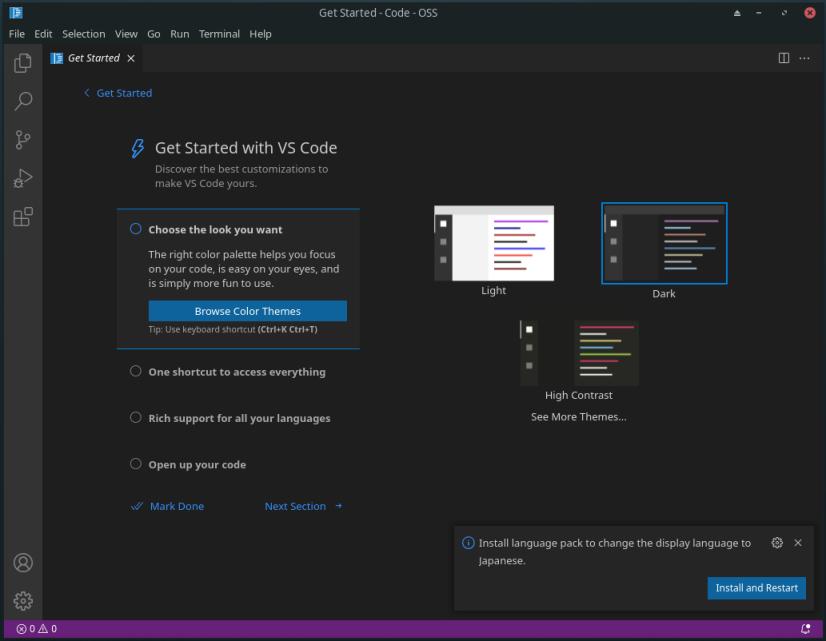
Task: Click the notification bell in status bar
Action: (x=805, y=628)
